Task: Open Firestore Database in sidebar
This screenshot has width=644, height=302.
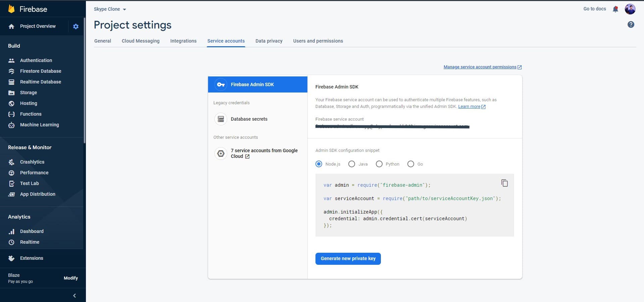Action: tap(40, 71)
